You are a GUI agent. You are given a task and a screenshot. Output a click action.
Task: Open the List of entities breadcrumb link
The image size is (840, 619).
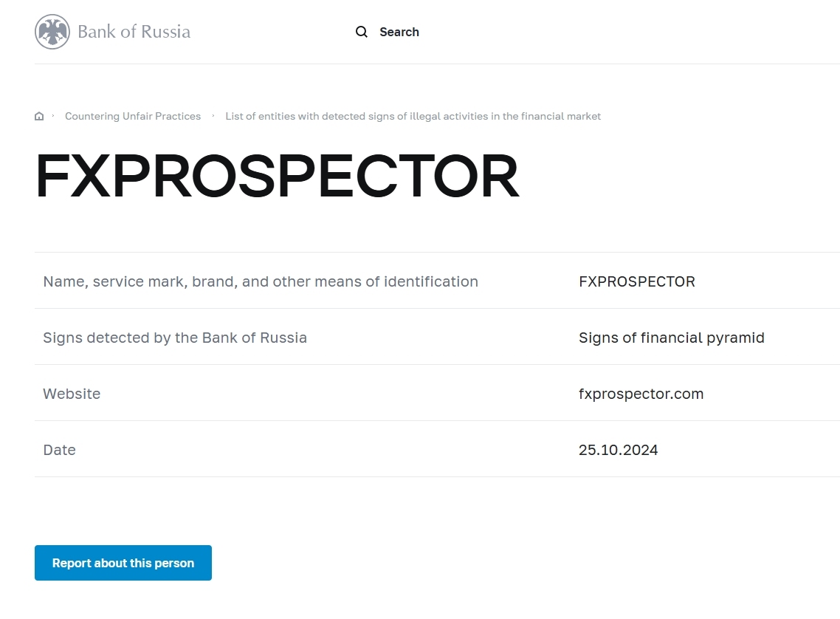[413, 116]
